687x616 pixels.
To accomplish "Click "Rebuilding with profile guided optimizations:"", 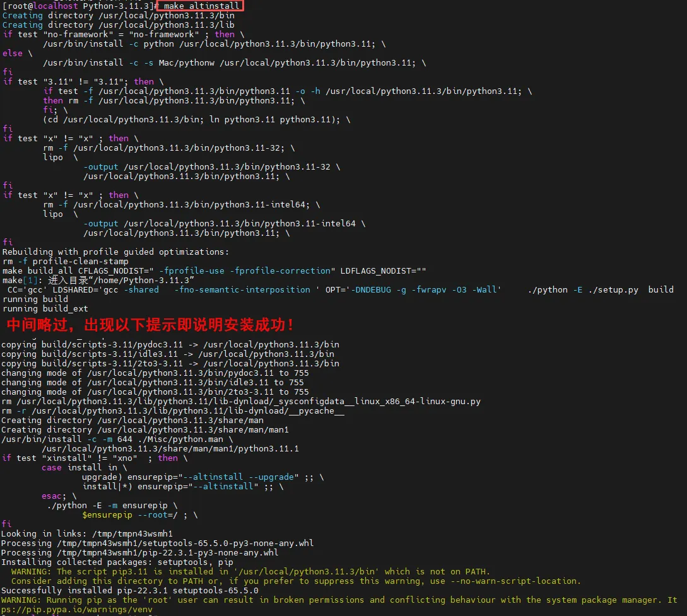I will pyautogui.click(x=115, y=252).
